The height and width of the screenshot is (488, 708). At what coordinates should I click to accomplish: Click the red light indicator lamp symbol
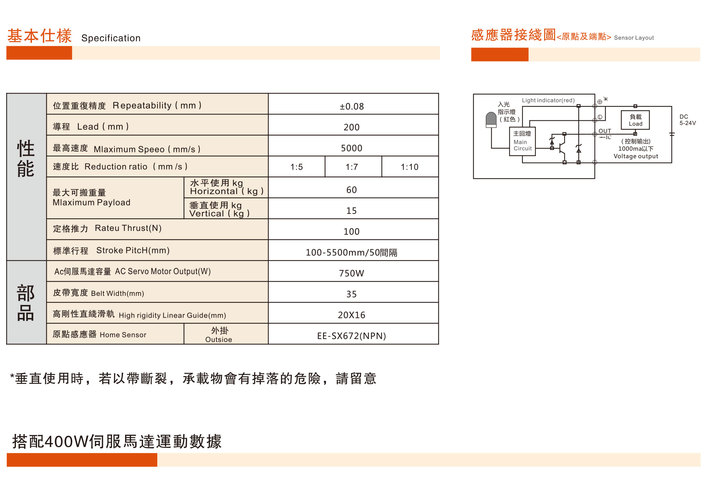coord(491,120)
